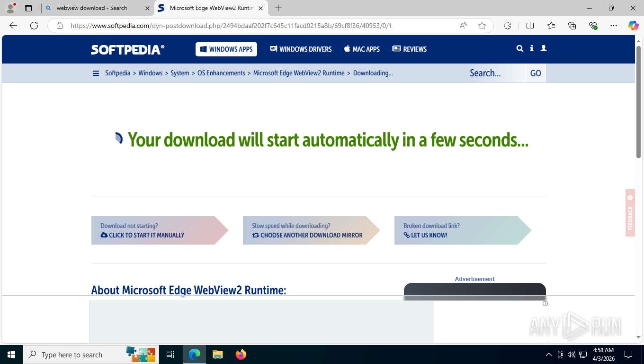Click LET US KNOW about broken link
The height and width of the screenshot is (364, 644).
click(463, 230)
